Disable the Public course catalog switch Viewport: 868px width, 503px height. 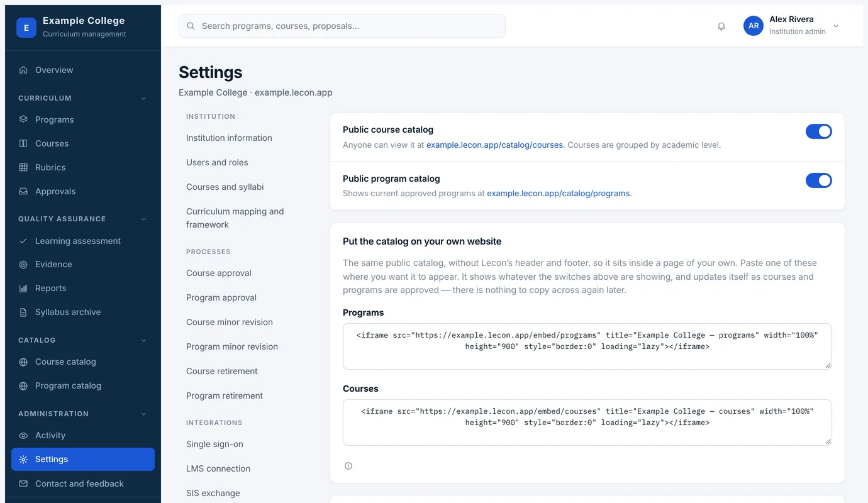tap(819, 131)
